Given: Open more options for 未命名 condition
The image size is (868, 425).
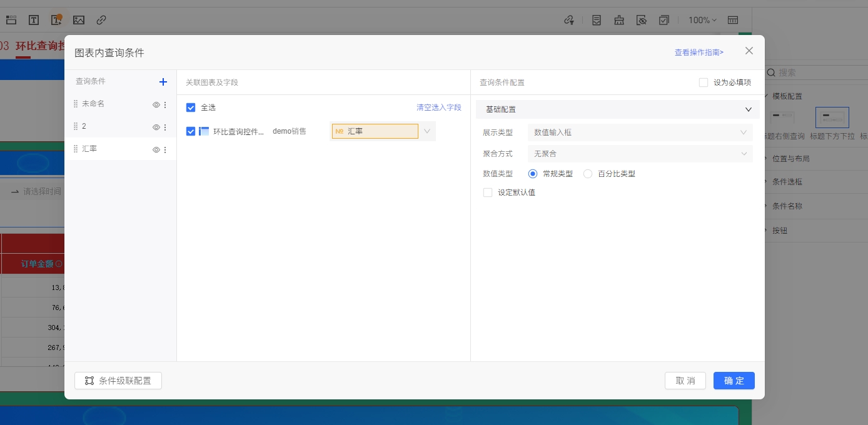Looking at the screenshot, I should (x=165, y=105).
